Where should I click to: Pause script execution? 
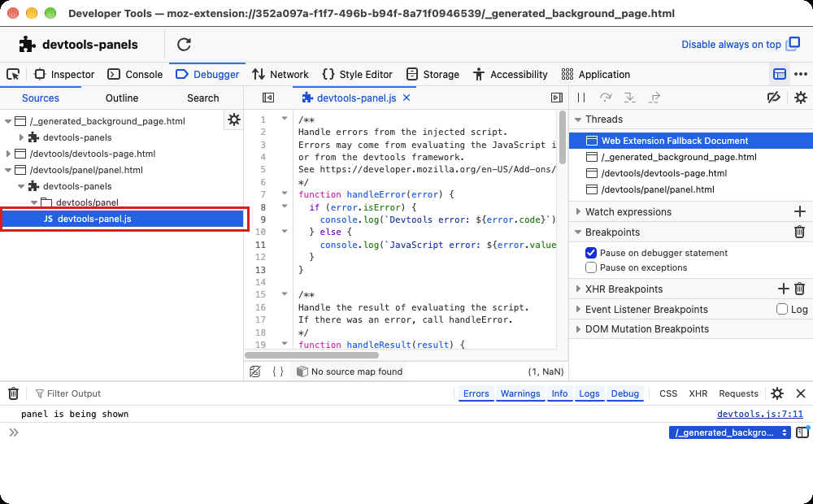[581, 98]
